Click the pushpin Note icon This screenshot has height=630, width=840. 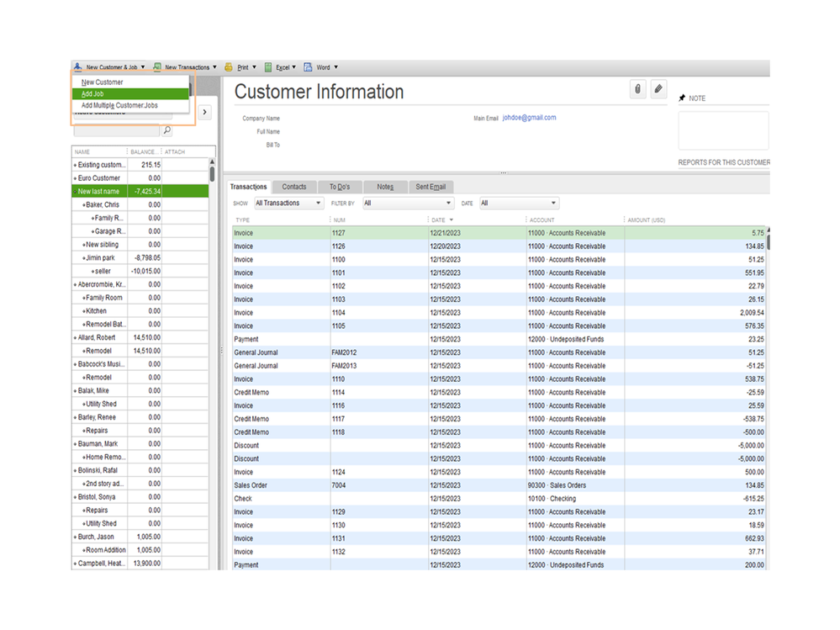[682, 98]
